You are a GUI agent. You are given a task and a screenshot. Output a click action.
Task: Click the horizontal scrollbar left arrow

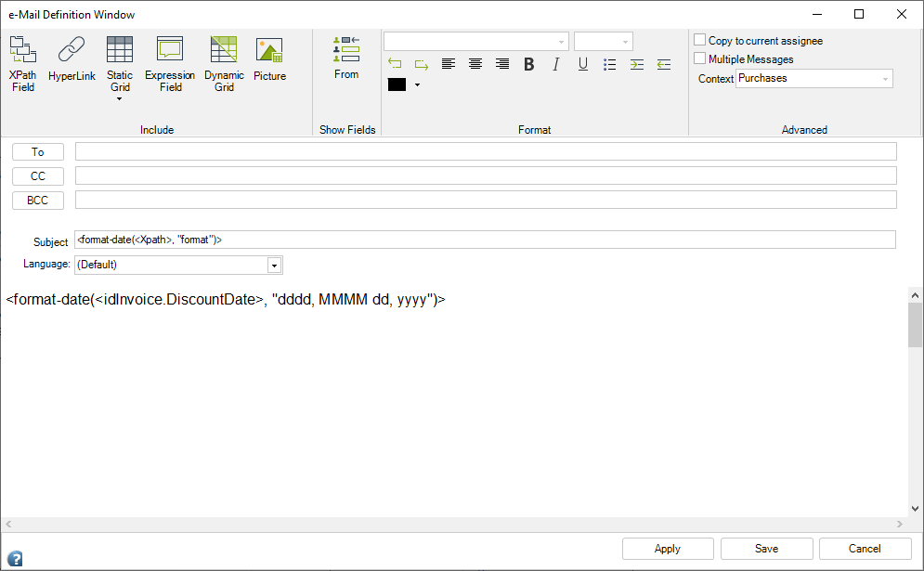[x=8, y=524]
